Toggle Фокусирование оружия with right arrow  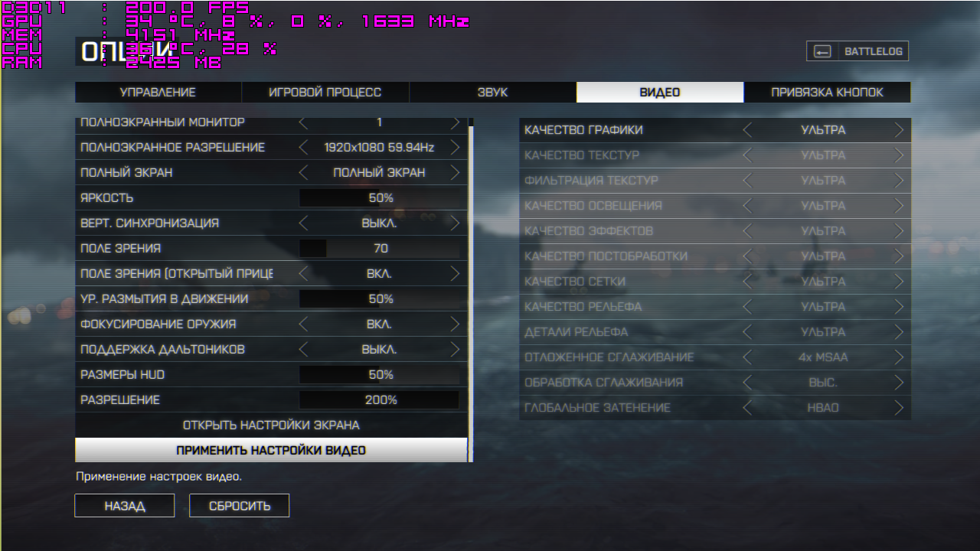click(x=455, y=324)
